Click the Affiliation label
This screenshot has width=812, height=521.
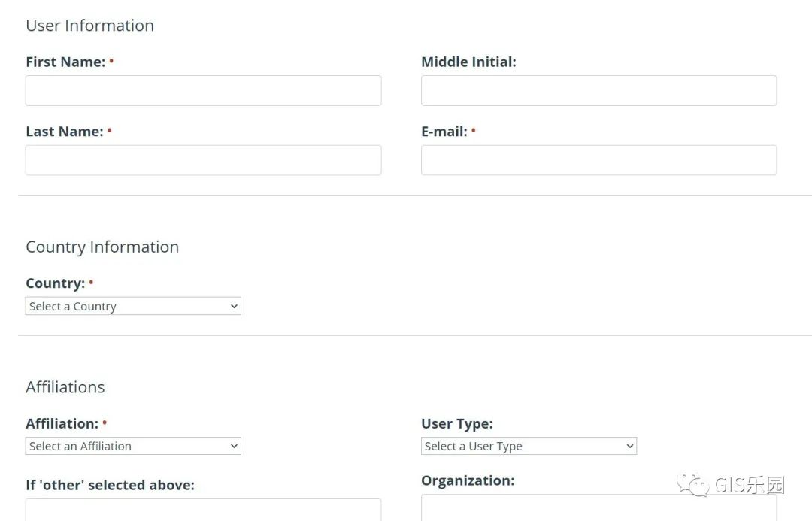62,423
